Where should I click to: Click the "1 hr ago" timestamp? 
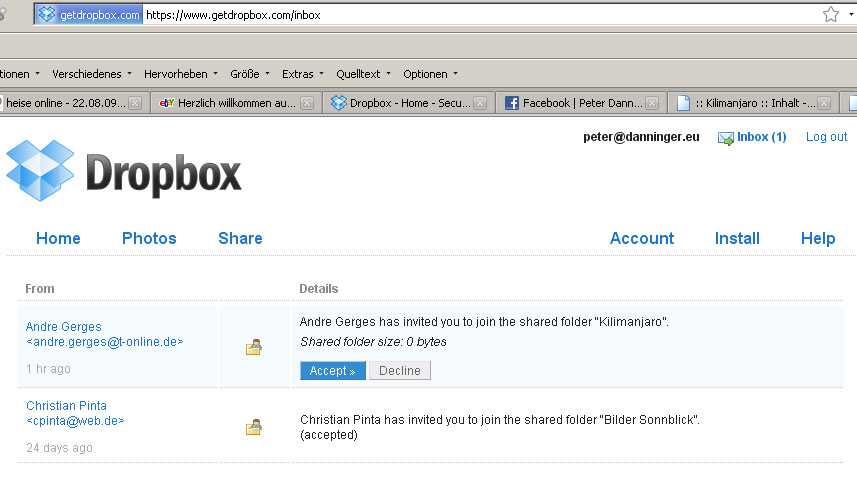[x=48, y=369]
